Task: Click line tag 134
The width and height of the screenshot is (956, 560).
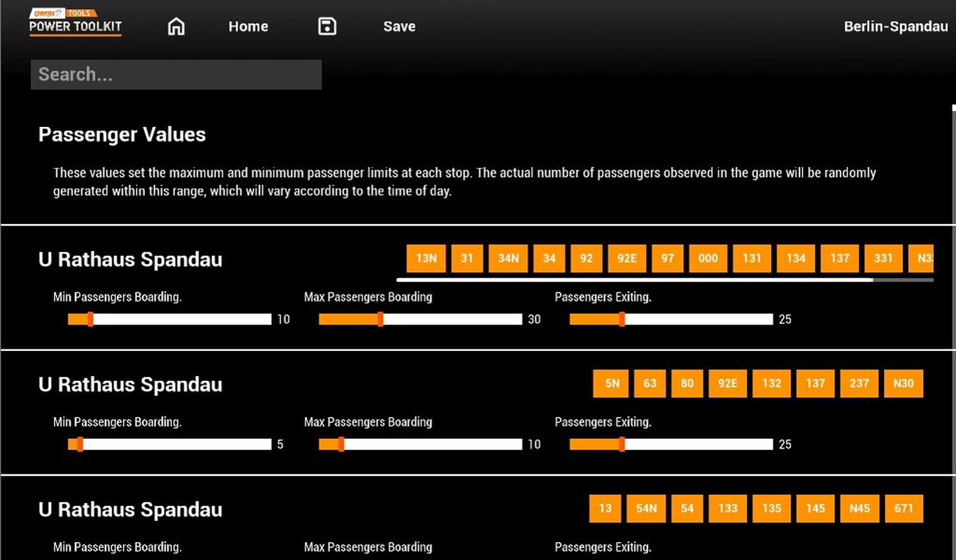Action: (x=796, y=258)
